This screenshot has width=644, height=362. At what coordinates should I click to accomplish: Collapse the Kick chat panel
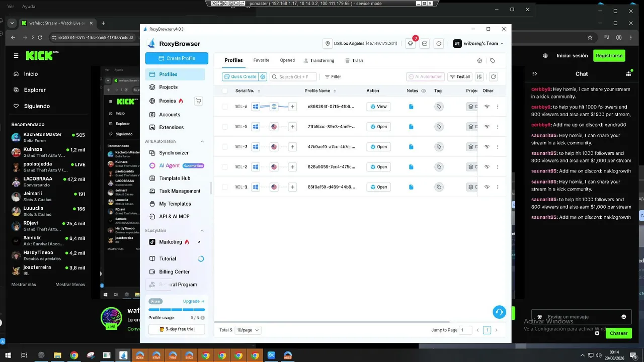(535, 74)
